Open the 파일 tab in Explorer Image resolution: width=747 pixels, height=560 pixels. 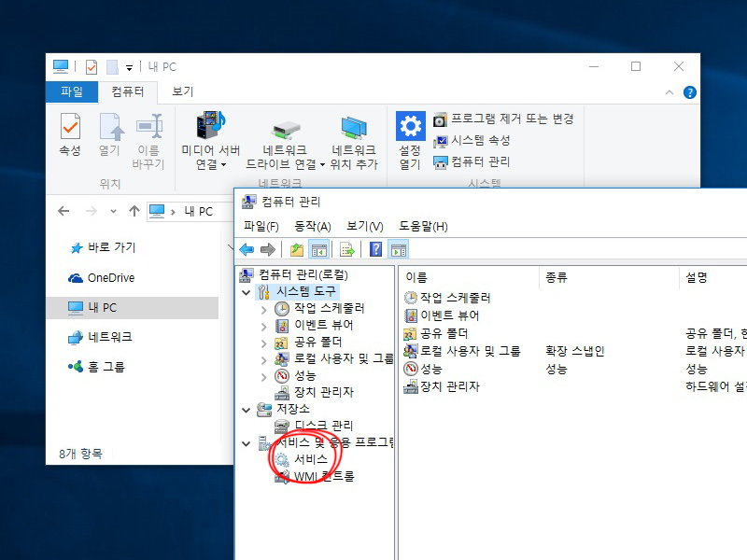pos(72,91)
